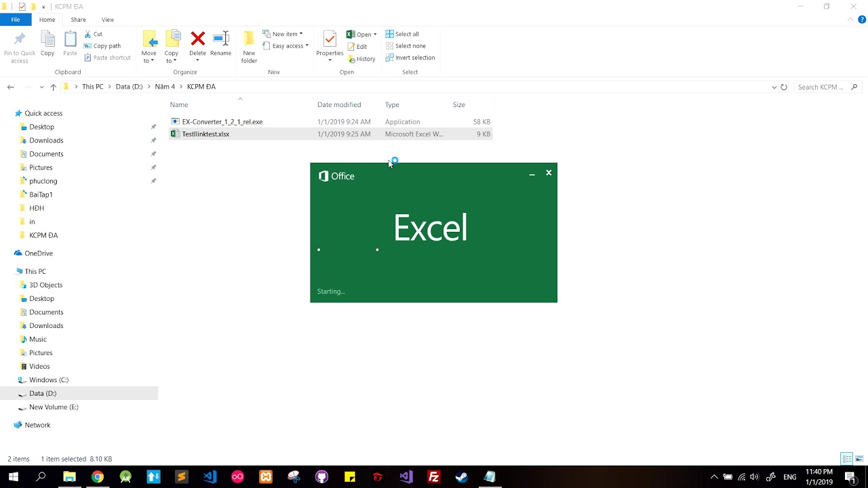
Task: Click the Search KCPM input field
Action: coord(827,87)
